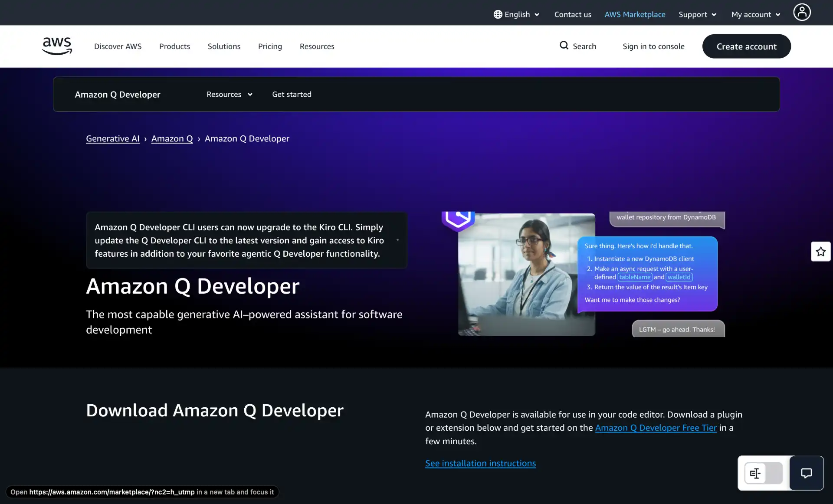Open the Products menu
This screenshot has height=504, width=833.
pyautogui.click(x=174, y=46)
